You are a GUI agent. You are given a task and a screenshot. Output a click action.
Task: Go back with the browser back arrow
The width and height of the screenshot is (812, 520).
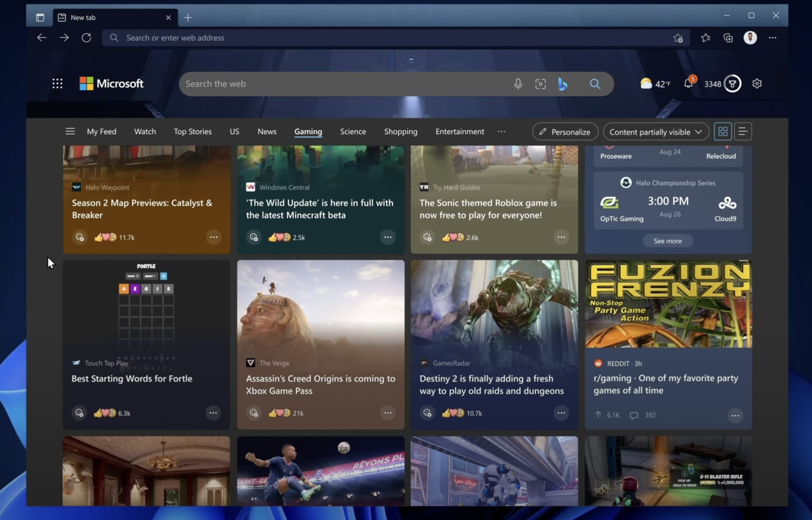pos(41,38)
